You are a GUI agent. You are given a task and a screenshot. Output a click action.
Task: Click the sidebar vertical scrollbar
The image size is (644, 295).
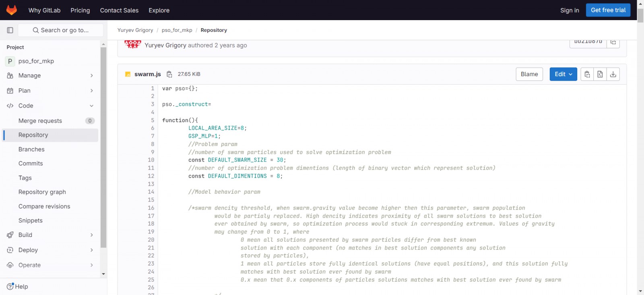click(103, 147)
